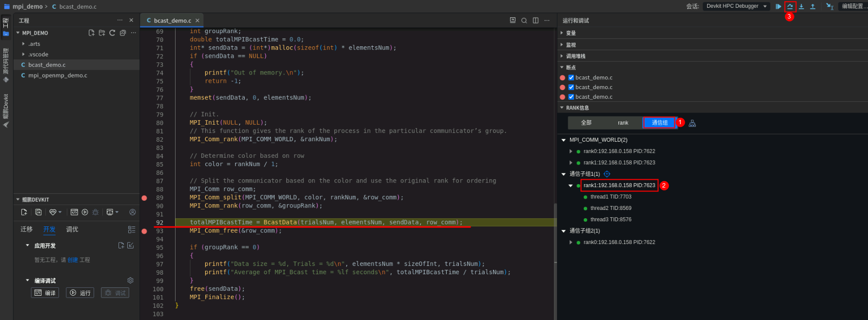Uncheck the first bcast_demo.c breakpoint
The width and height of the screenshot is (868, 320).
[x=571, y=77]
